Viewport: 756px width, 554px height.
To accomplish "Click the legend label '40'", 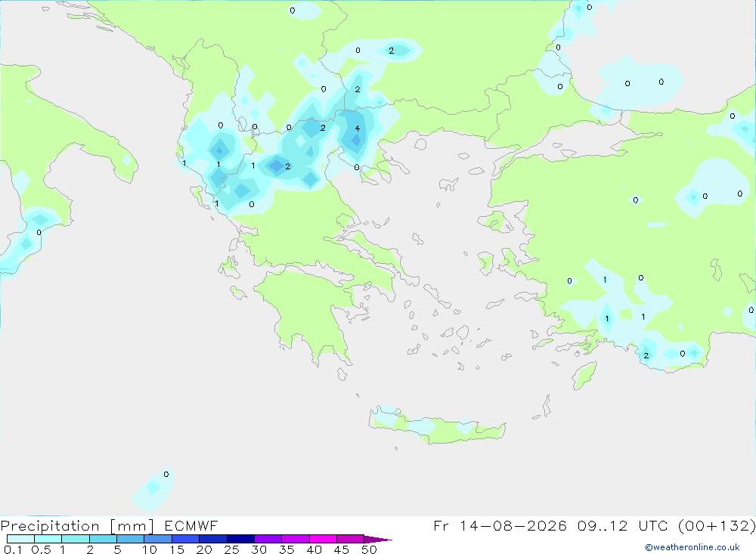I will tap(314, 549).
